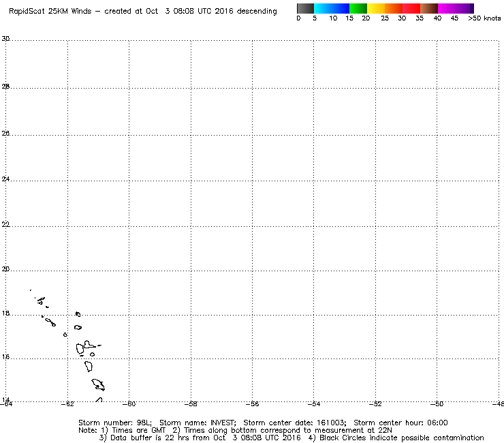This screenshot has height=443, width=504.
Task: Click the longitude axis label '-54'
Action: (x=314, y=404)
